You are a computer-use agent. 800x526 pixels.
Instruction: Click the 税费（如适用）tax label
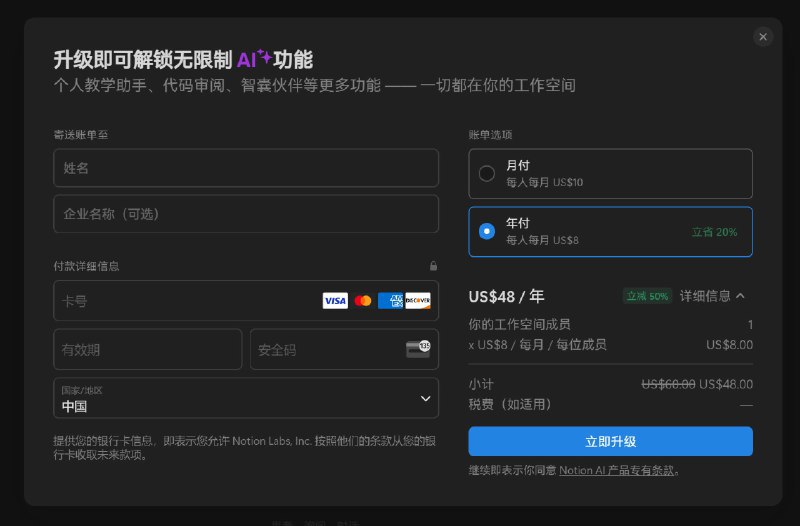[x=510, y=405]
